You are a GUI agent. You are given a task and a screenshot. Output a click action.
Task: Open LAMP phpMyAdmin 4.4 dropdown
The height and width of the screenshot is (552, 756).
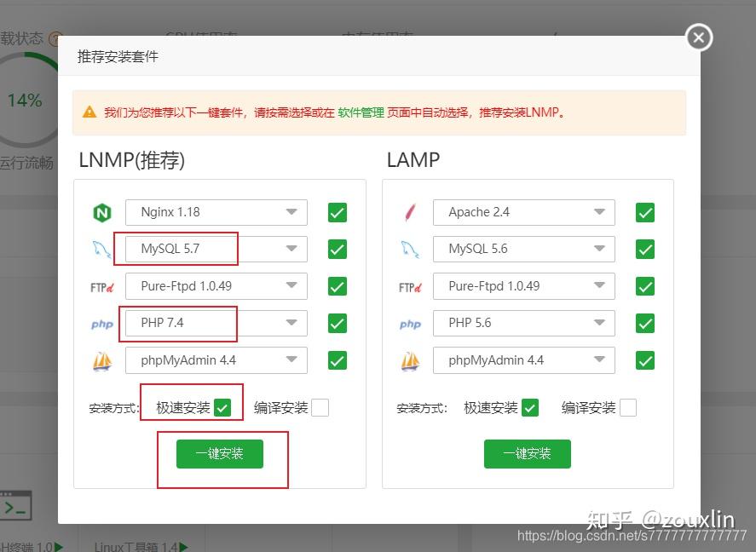[x=524, y=360]
